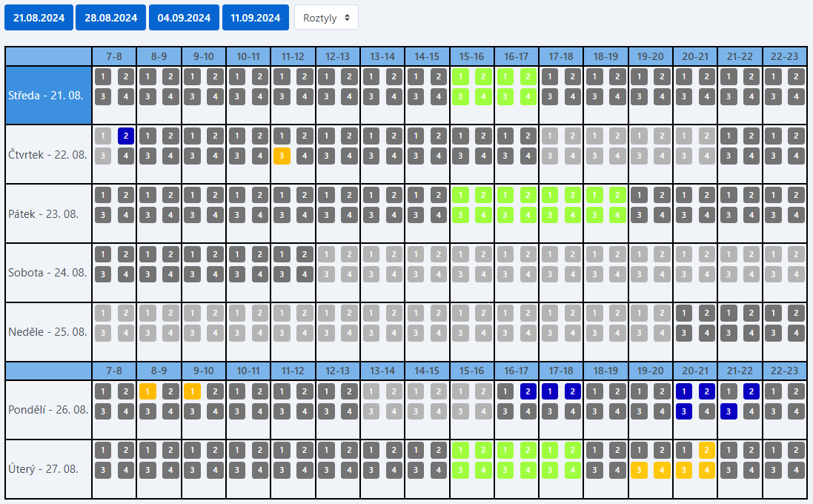Click the Středa - 21. 08. day header

tap(48, 96)
